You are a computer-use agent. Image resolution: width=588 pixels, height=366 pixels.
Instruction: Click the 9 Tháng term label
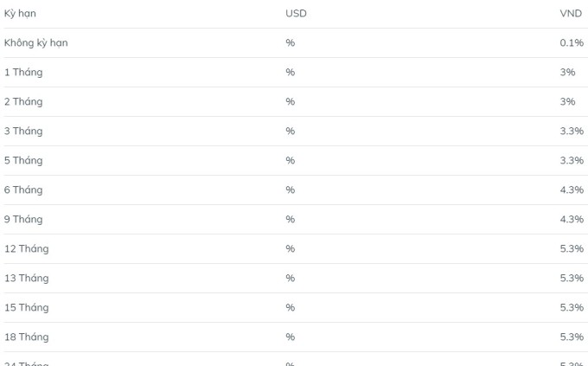pyautogui.click(x=23, y=220)
